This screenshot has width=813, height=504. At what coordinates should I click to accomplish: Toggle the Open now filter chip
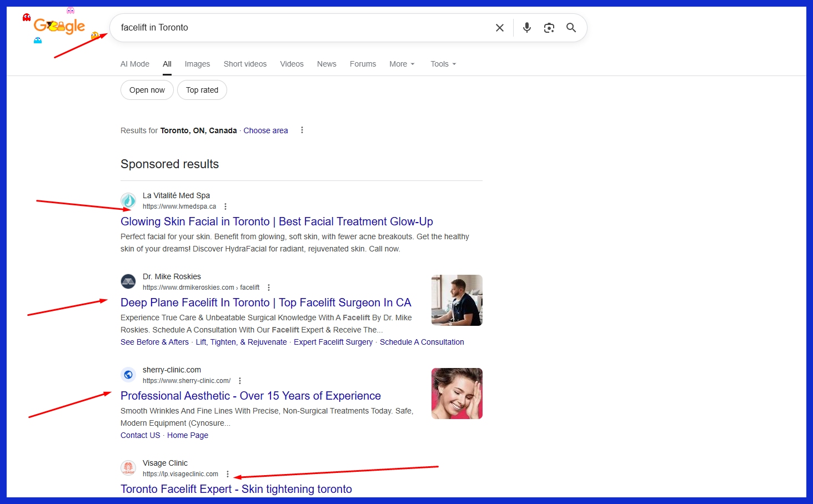147,89
